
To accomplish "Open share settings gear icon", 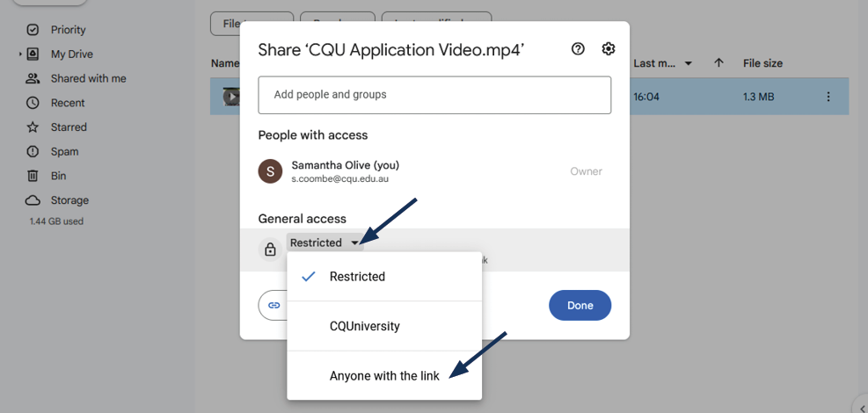I will 608,49.
